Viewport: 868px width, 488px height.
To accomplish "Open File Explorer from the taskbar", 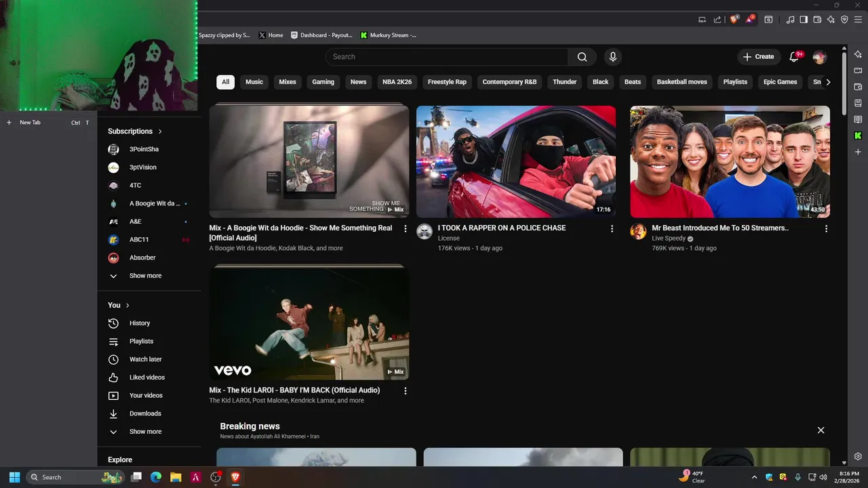I will coord(176,477).
